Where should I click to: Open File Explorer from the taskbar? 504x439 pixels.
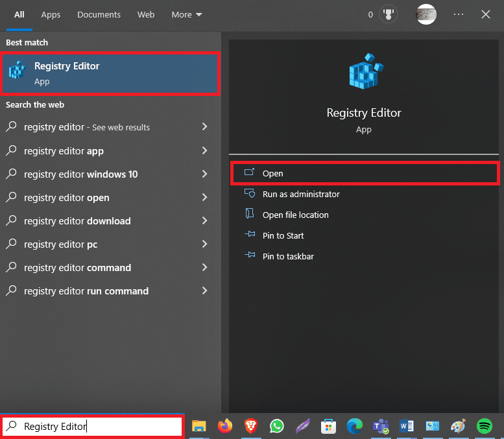[199, 427]
